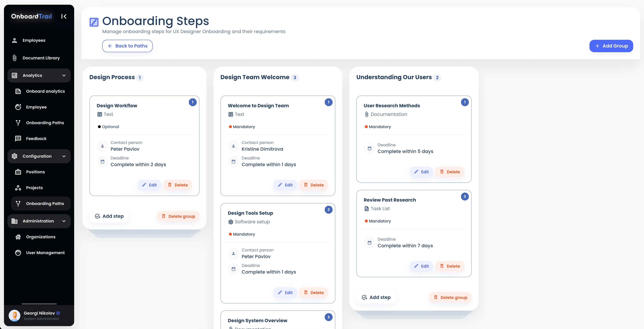Screen dimensions: 644x329
Task: Select the Feedback chat icon in the sidebar
Action: tap(18, 138)
